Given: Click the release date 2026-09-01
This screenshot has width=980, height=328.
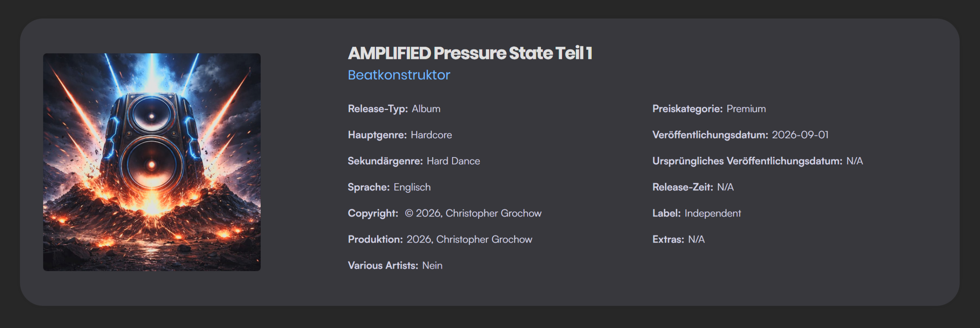Looking at the screenshot, I should pyautogui.click(x=800, y=135).
